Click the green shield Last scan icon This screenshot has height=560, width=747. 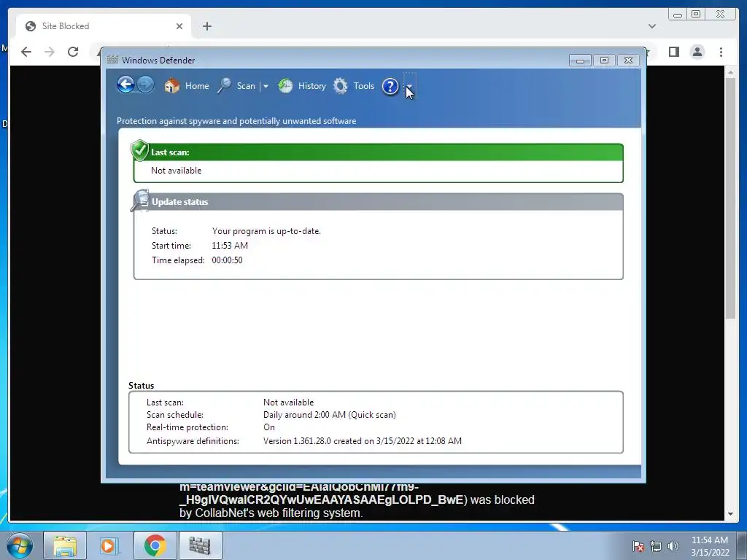[x=140, y=150]
